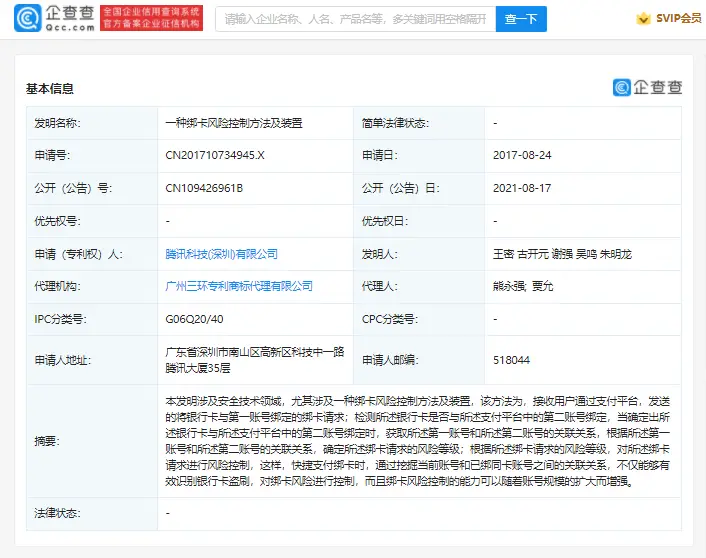Screen dimensions: 706x558
Task: Open the SVIP会员 link
Action: 678,18
